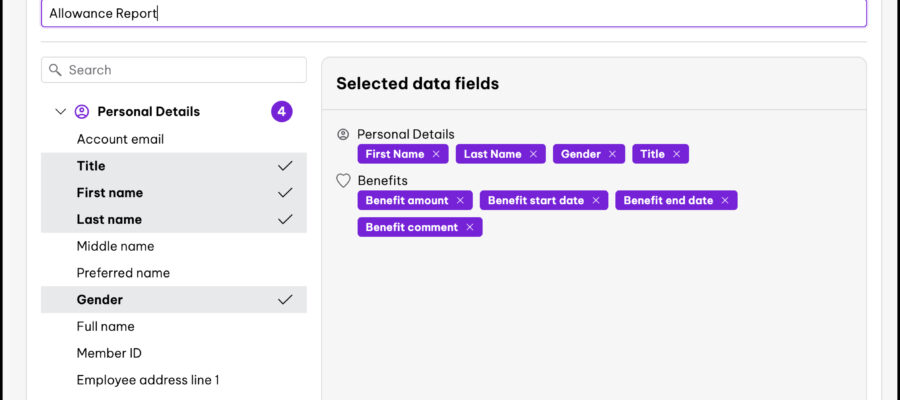Deselect the First name field checkmark
Image resolution: width=900 pixels, height=400 pixels.
(285, 193)
